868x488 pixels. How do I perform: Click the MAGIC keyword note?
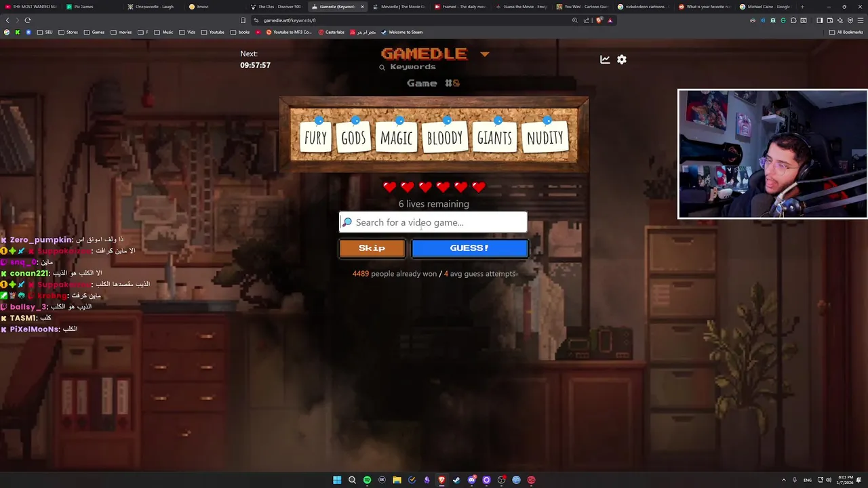(396, 138)
